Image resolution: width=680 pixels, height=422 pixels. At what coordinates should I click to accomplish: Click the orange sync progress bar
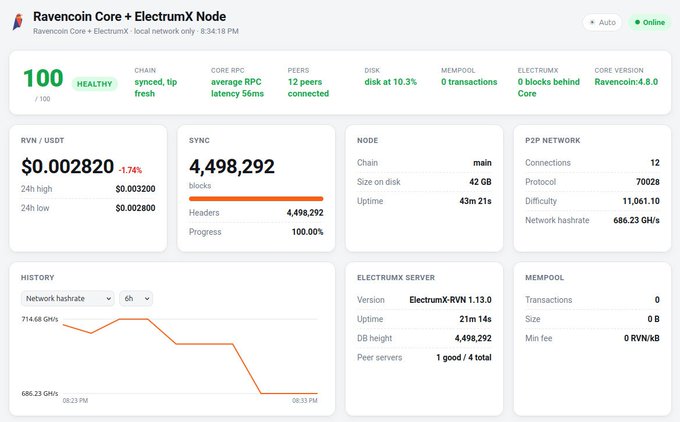256,199
